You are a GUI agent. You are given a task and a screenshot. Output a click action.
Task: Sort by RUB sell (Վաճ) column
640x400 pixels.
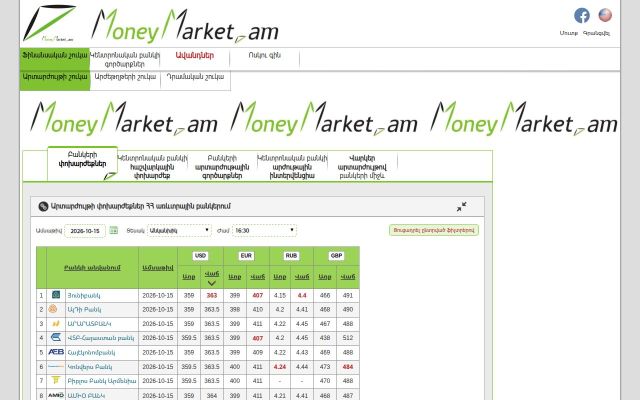(x=302, y=277)
